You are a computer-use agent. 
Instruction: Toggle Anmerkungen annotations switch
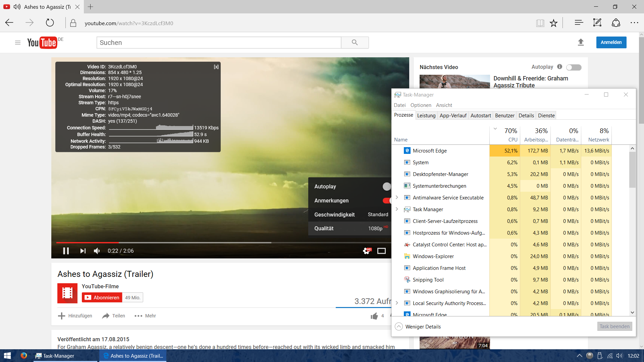[387, 200]
